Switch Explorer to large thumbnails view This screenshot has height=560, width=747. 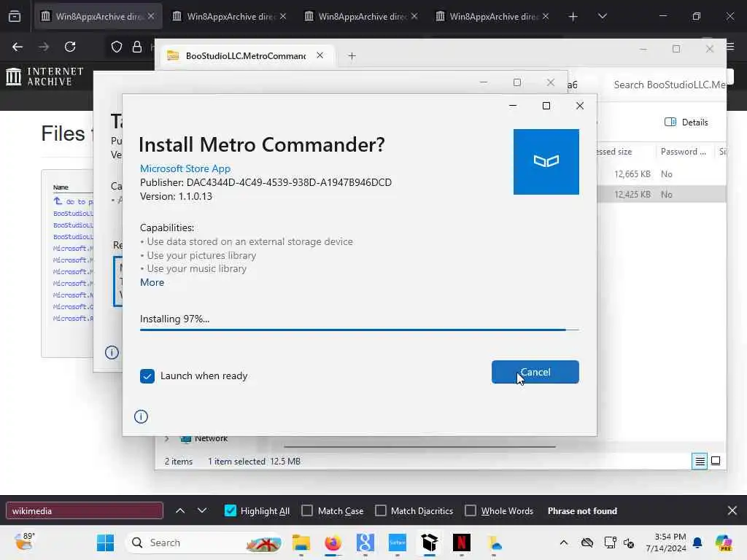point(716,461)
